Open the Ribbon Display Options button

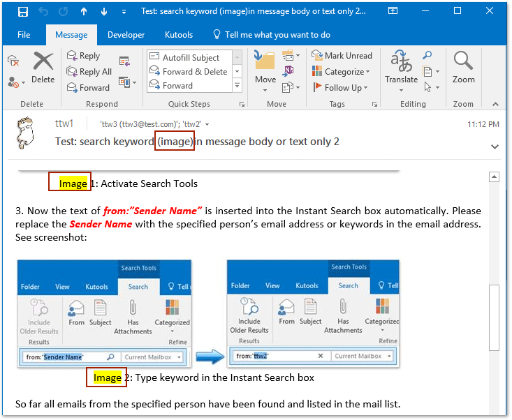click(393, 10)
